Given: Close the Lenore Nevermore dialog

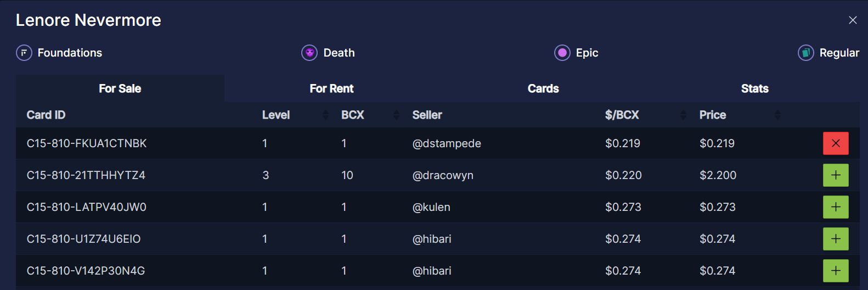Looking at the screenshot, I should pyautogui.click(x=853, y=20).
